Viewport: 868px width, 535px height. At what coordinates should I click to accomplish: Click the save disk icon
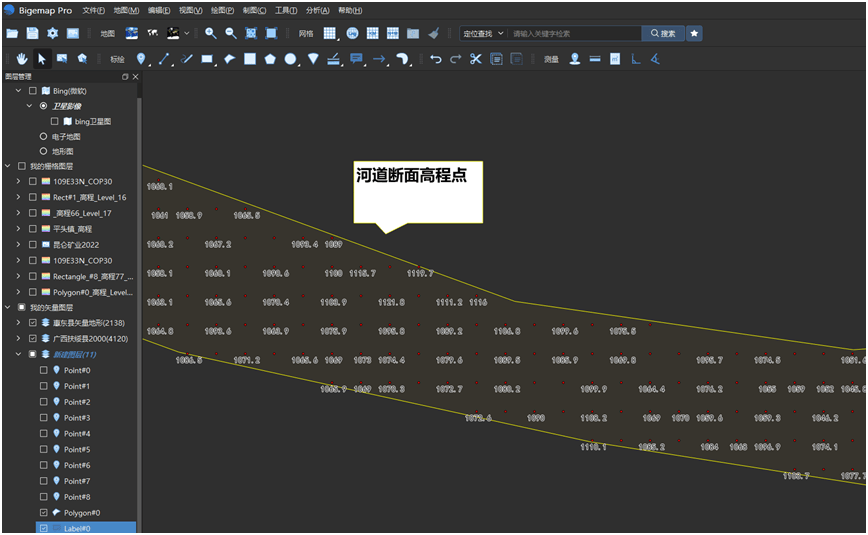click(x=32, y=33)
